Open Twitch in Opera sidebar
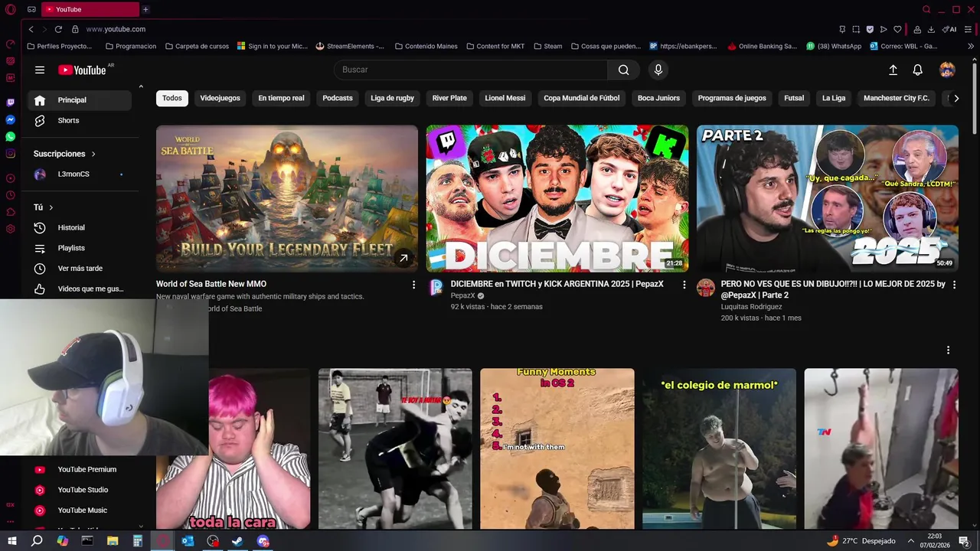The image size is (980, 551). tap(10, 103)
